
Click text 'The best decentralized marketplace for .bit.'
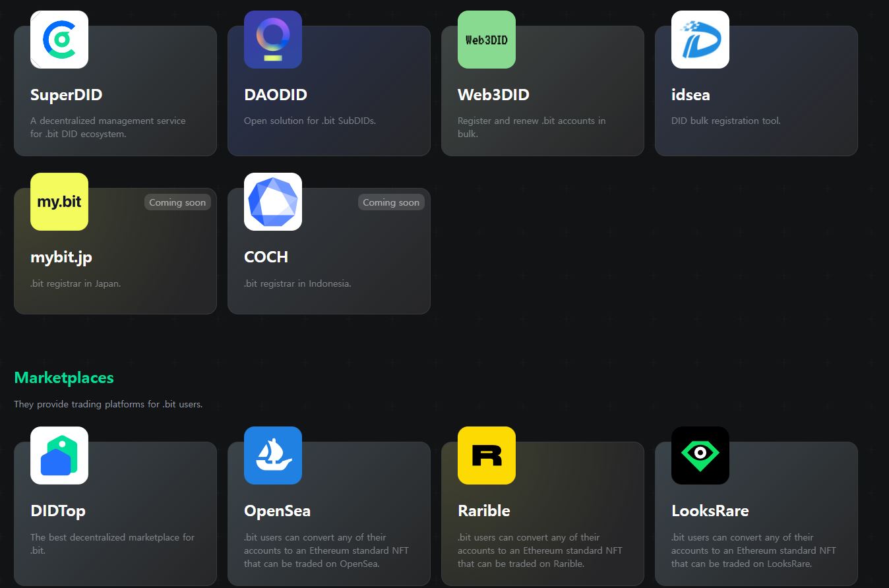point(113,544)
